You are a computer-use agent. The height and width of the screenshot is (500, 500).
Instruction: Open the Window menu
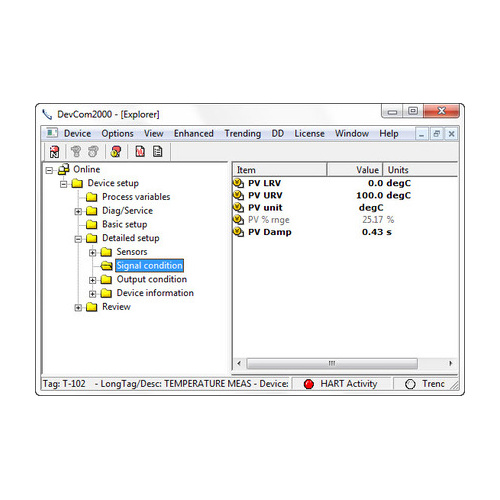(x=352, y=133)
